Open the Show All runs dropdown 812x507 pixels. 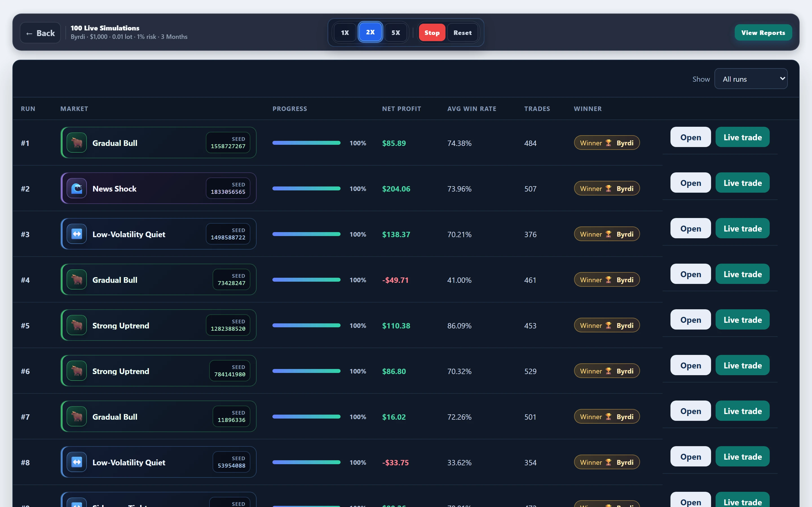click(x=751, y=79)
